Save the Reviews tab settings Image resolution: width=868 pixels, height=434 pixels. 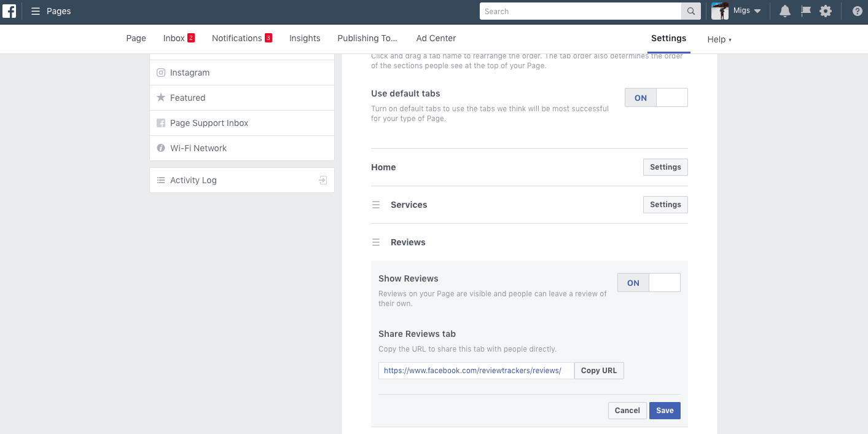tap(665, 410)
